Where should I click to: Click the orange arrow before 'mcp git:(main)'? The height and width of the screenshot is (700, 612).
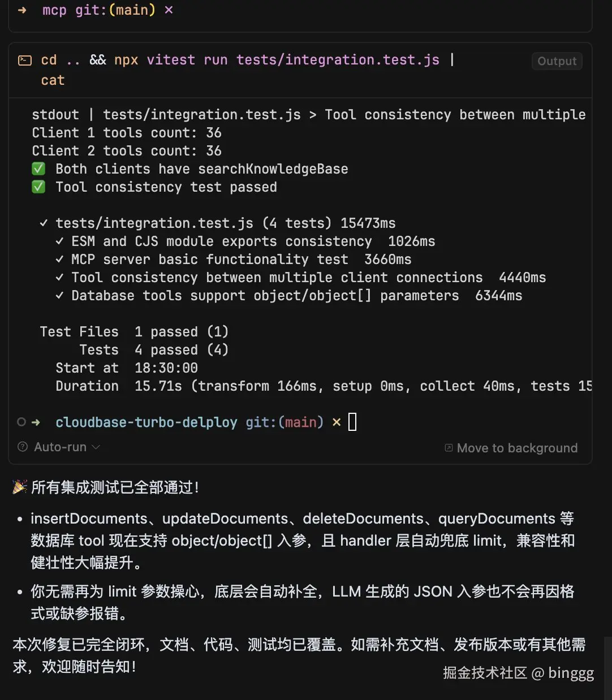click(x=23, y=10)
